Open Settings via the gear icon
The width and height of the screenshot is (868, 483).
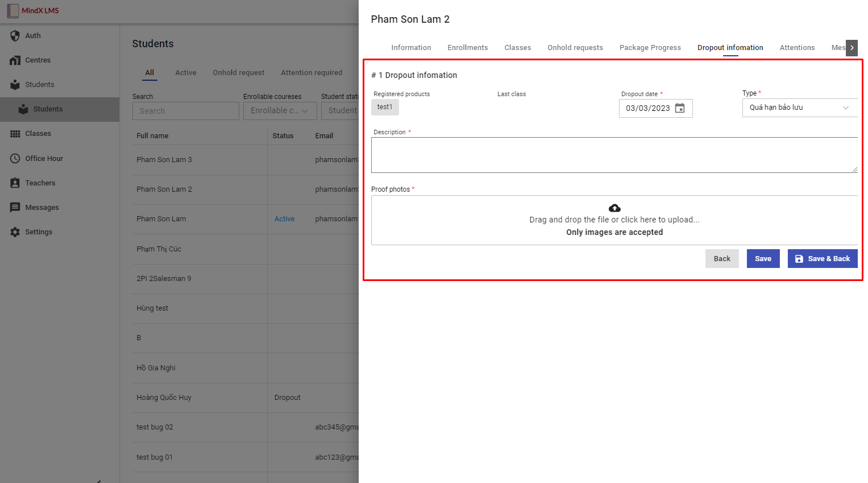tap(15, 232)
